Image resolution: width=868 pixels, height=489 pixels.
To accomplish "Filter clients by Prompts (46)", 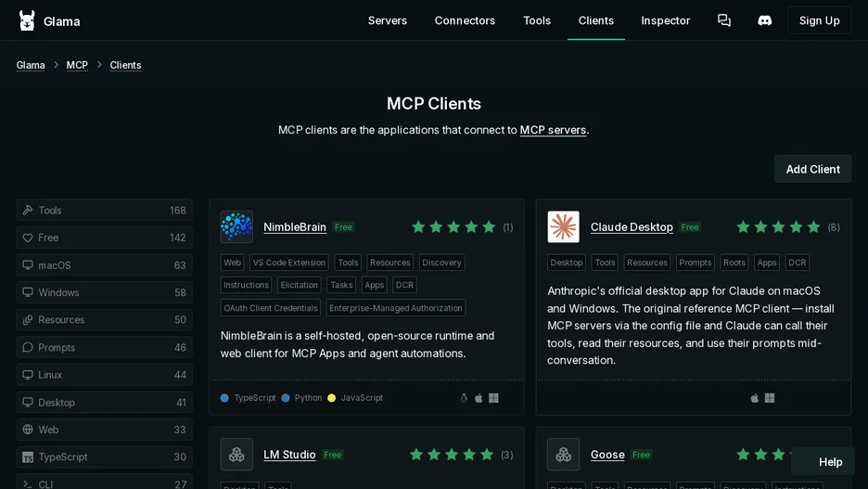I will (105, 347).
